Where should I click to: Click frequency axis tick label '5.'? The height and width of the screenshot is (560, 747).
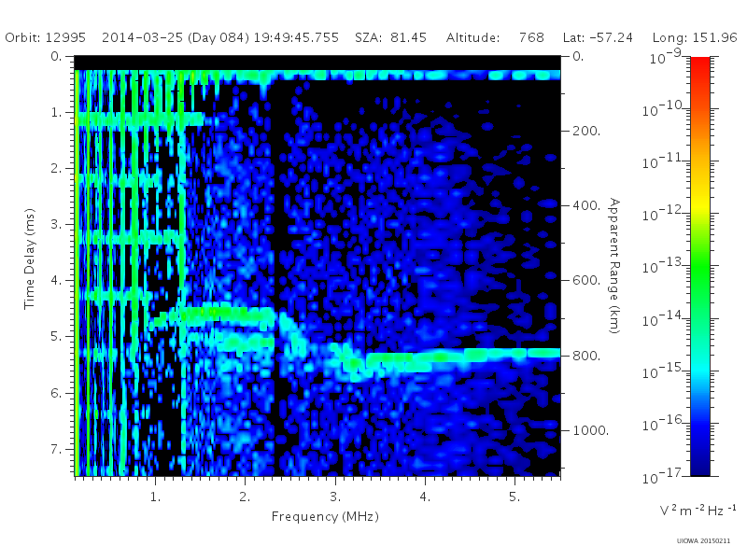click(514, 497)
